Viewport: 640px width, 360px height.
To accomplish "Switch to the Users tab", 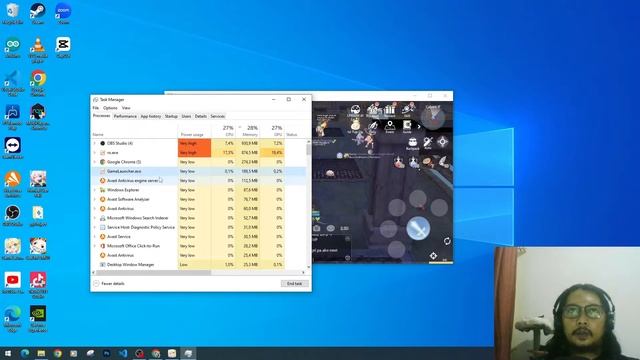I will tap(186, 116).
